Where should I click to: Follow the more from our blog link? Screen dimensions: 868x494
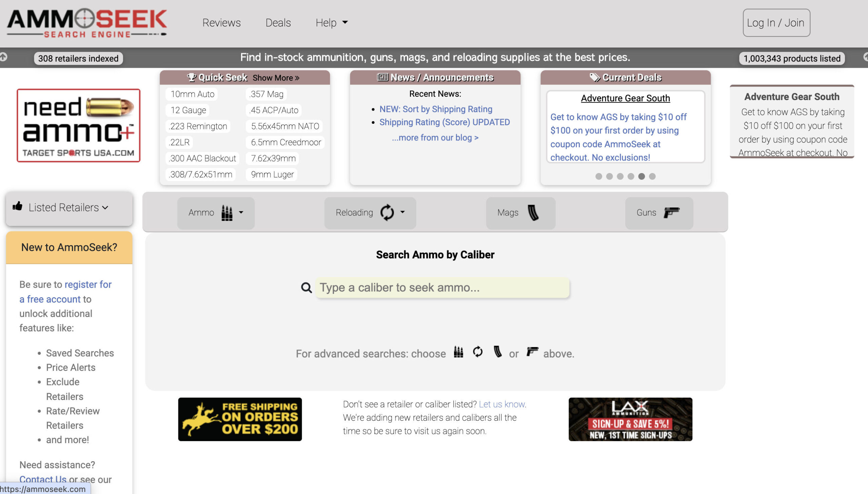tap(435, 137)
